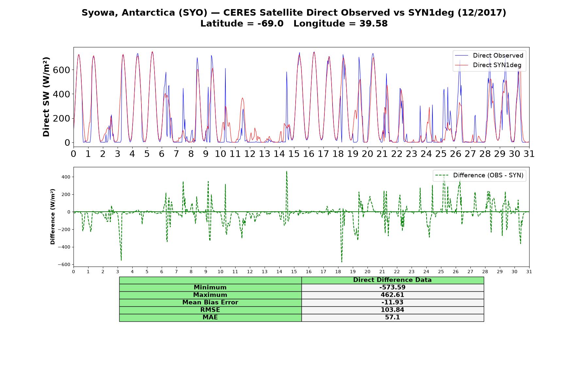
Task: Select the Mean Bias Error label cell
Action: pyautogui.click(x=210, y=302)
